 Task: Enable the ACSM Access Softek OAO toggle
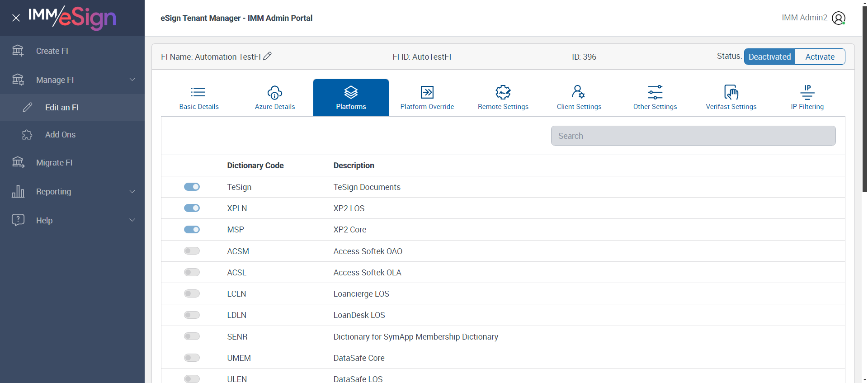192,251
